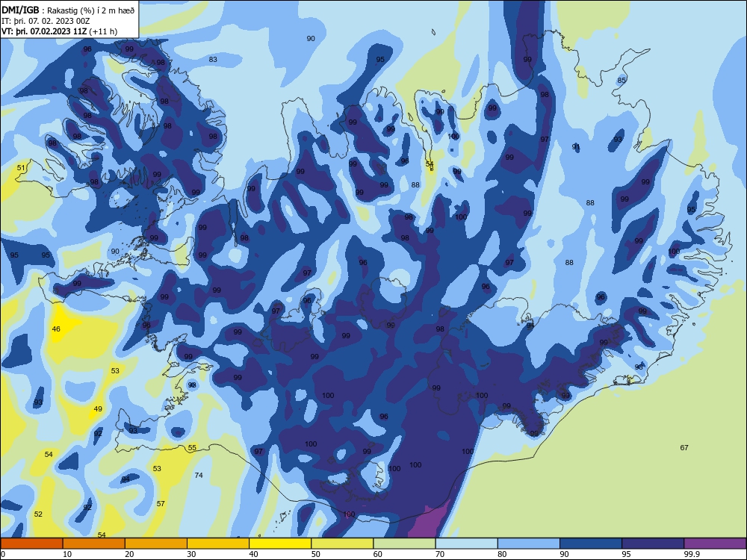Click the legend label 99.9
Screen dimensions: 747x560
pos(691,554)
